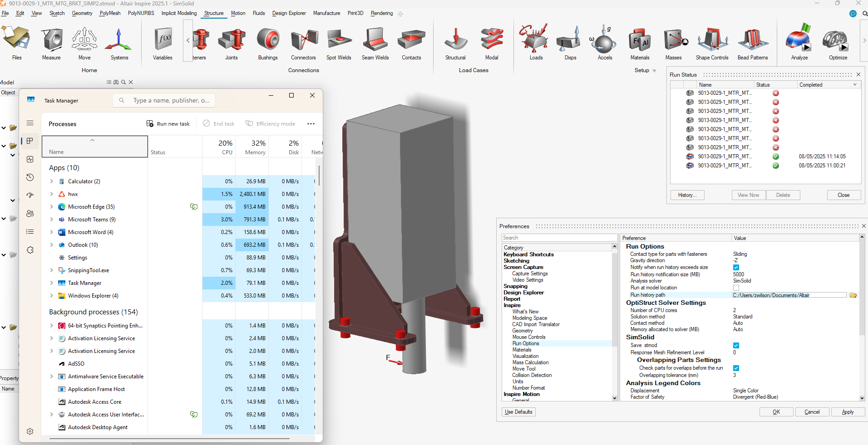Click Use Defaults in Preferences

tap(518, 412)
